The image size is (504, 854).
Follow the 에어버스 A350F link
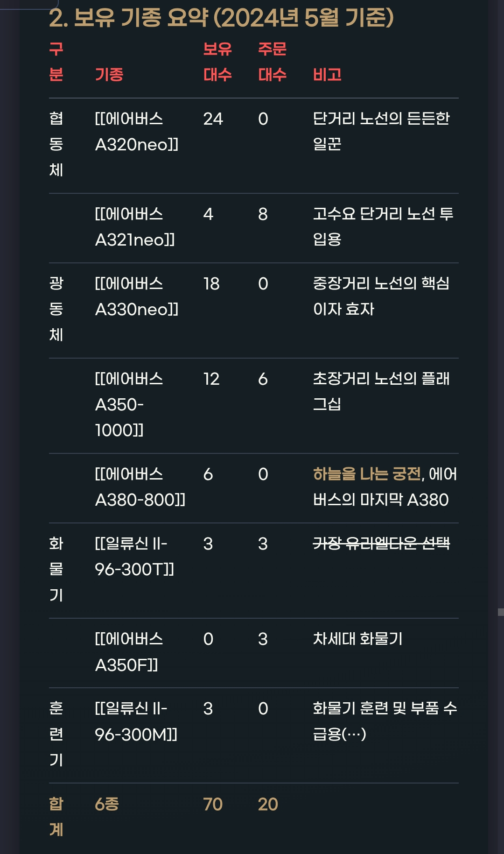[x=129, y=652]
